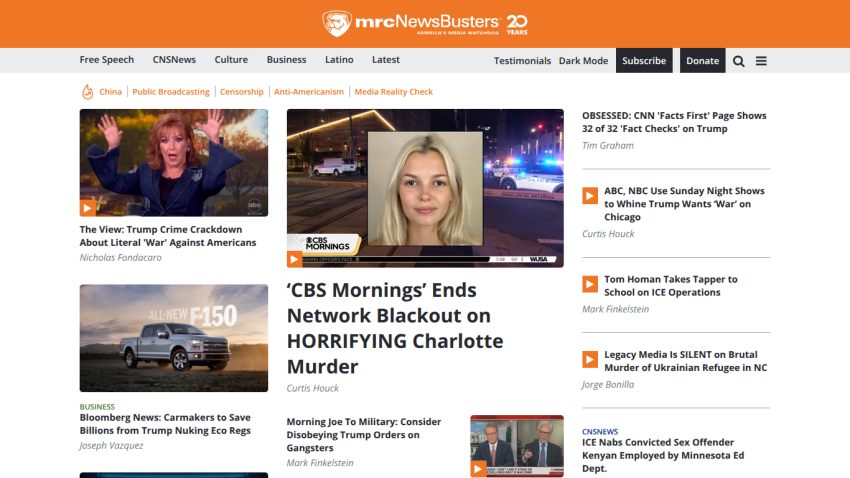
Task: Open the Latest section
Action: point(385,60)
